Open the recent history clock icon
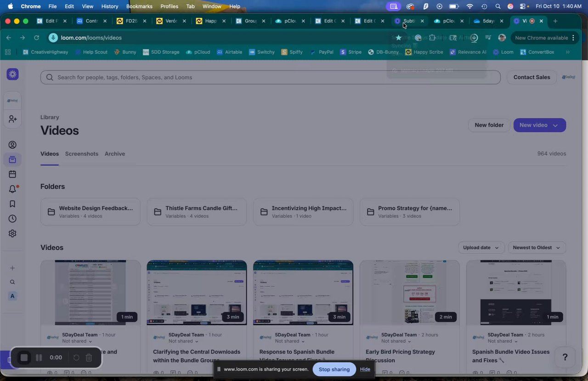 12,219
